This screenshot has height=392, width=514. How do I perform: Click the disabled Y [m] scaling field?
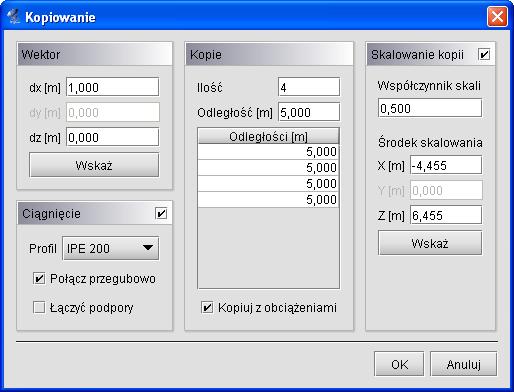click(x=446, y=190)
